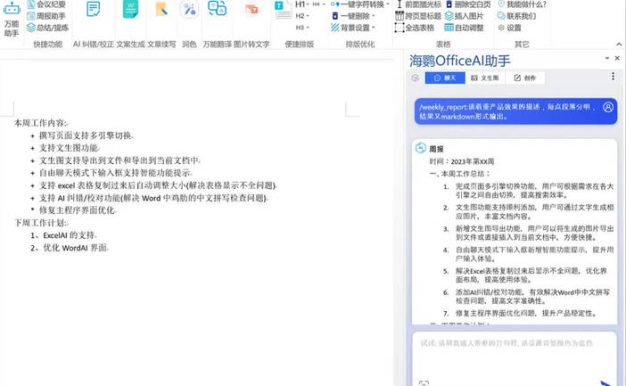Click the 下周工作计划 heading
This screenshot has width=626, height=386.
click(41, 223)
